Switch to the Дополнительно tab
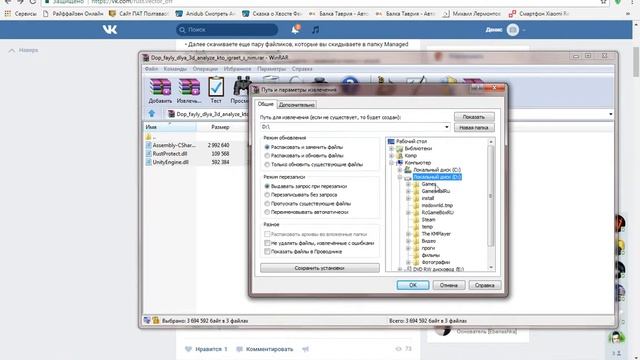Image resolution: width=640 pixels, height=360 pixels. tap(297, 105)
